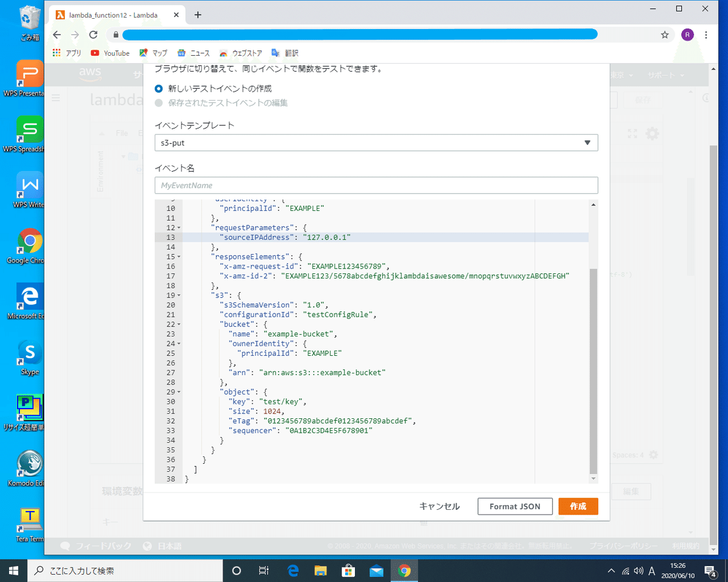Collapse the ownerIdentity block at line 24
Image resolution: width=728 pixels, height=582 pixels.
pos(178,344)
